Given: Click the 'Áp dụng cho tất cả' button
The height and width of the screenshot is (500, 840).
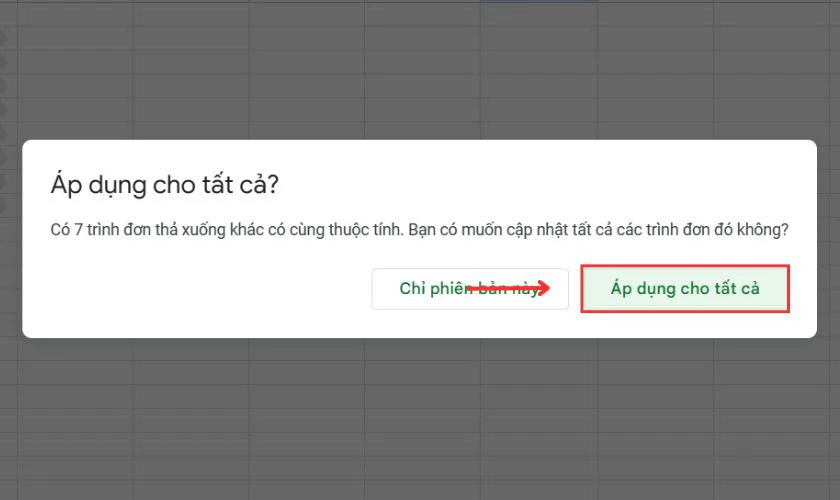Looking at the screenshot, I should (x=685, y=288).
